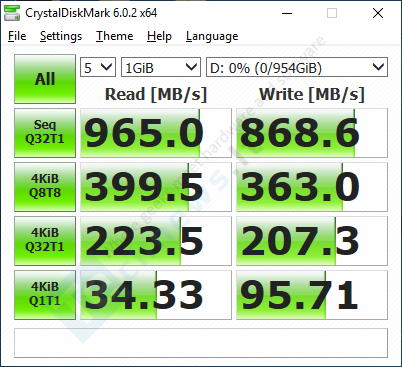Click the CrystalDiskMark app icon in title bar

point(12,13)
